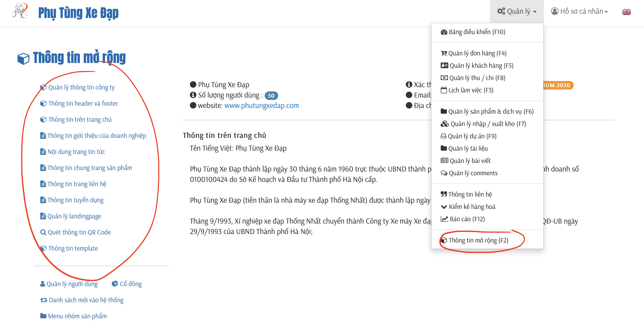The image size is (644, 324).
Task: Open Quản lý thông tin công ty link
Action: pos(81,87)
